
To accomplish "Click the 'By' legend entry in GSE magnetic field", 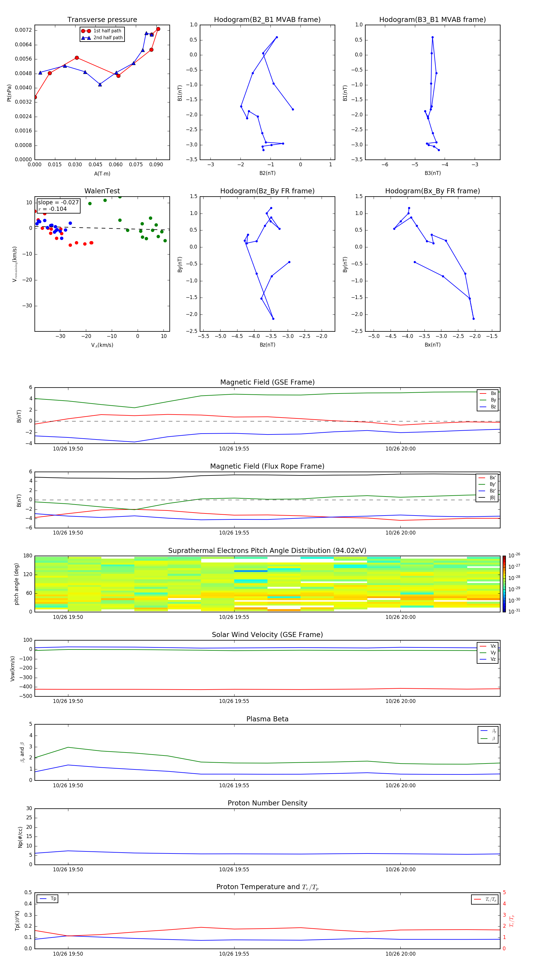I will [488, 400].
